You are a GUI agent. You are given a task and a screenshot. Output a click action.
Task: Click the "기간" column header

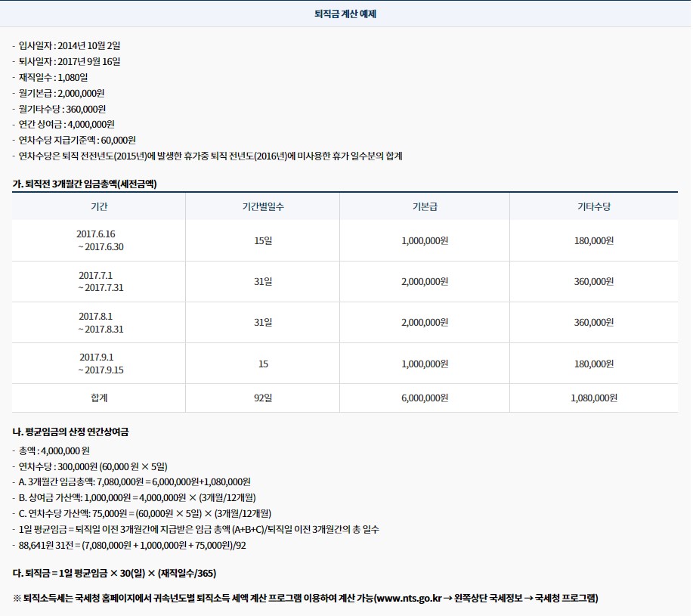(99, 206)
